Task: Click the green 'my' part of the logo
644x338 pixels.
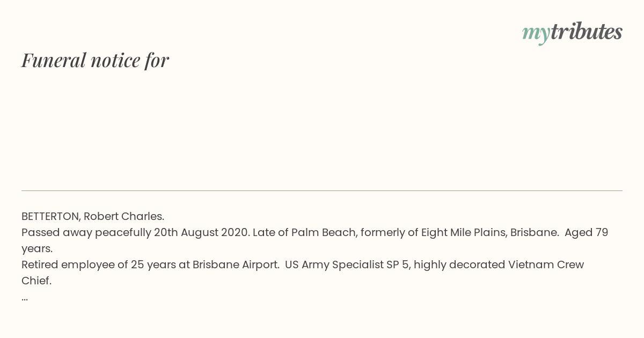Action: click(x=536, y=34)
